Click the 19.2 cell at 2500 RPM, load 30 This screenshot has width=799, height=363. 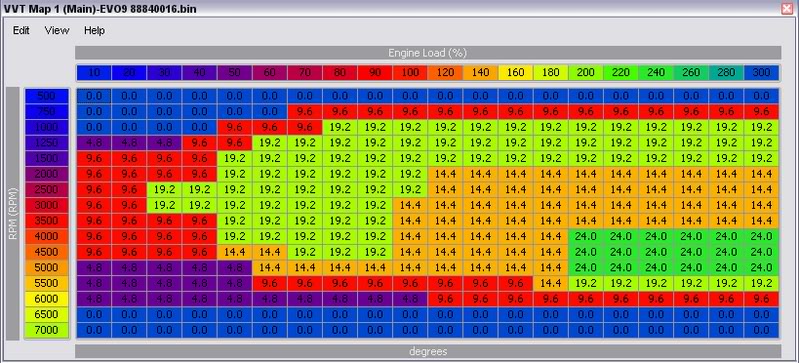164,190
